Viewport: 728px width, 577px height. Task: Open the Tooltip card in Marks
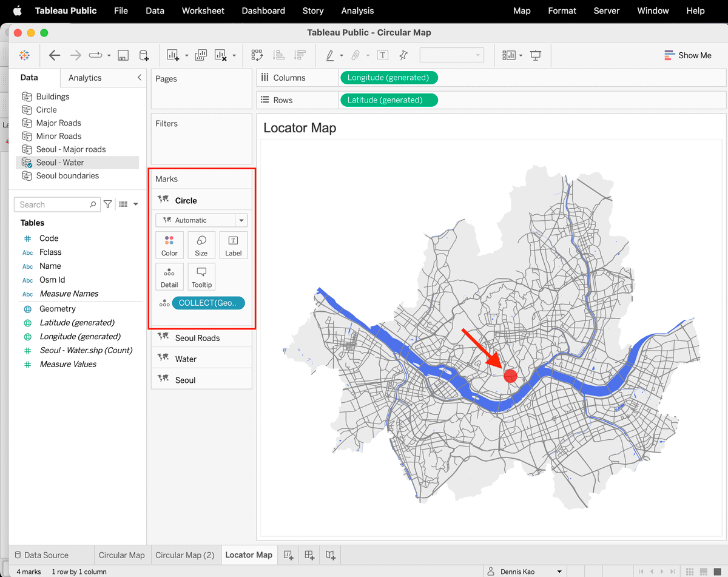(x=201, y=277)
